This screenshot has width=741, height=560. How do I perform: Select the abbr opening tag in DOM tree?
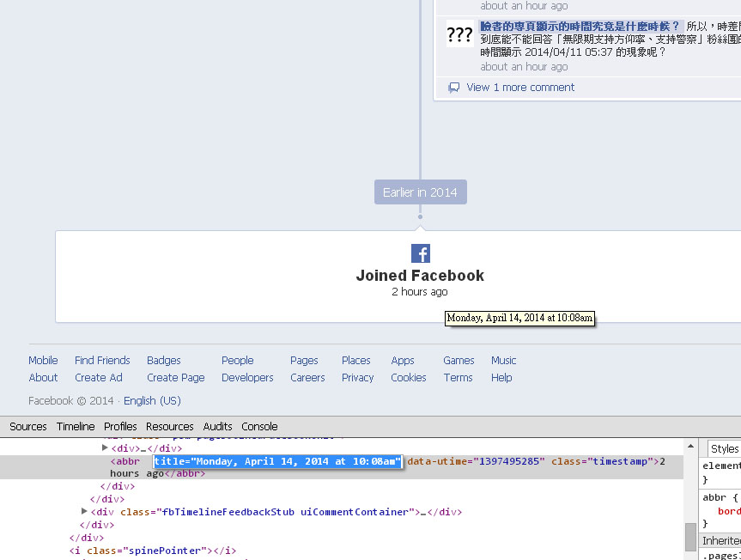125,461
